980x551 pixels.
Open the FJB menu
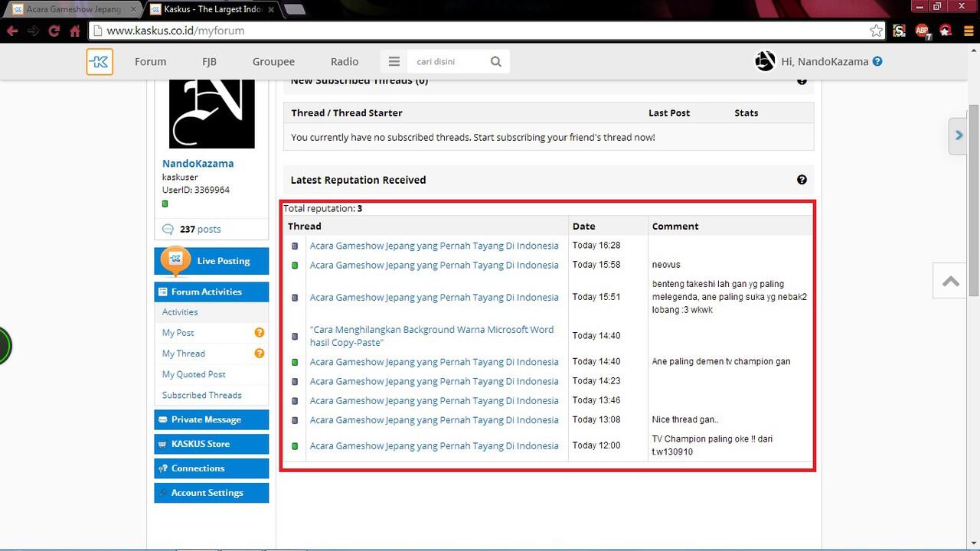(x=209, y=61)
